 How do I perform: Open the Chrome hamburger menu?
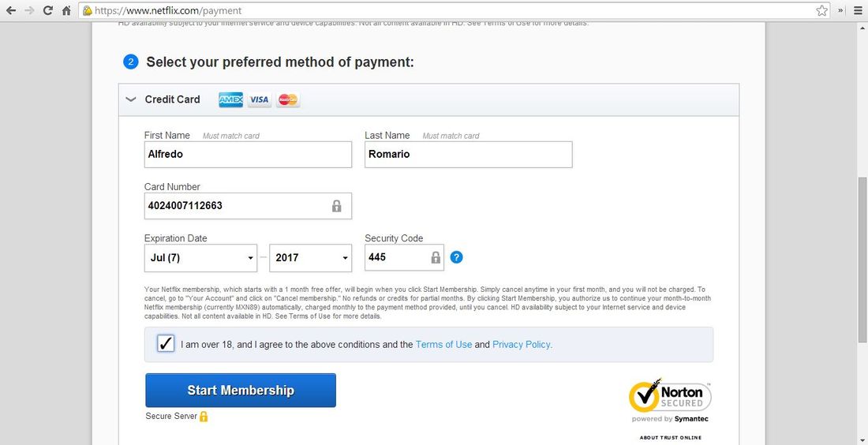coord(858,10)
